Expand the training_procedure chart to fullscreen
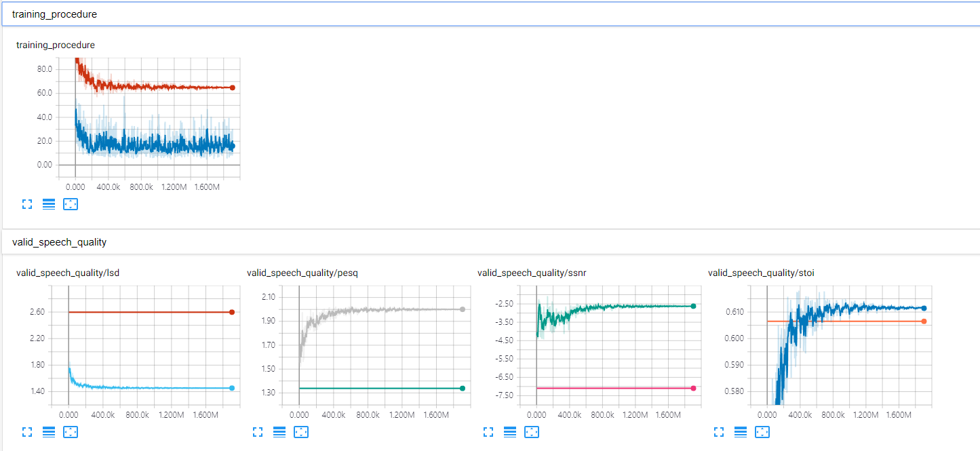This screenshot has height=451, width=980. point(27,203)
